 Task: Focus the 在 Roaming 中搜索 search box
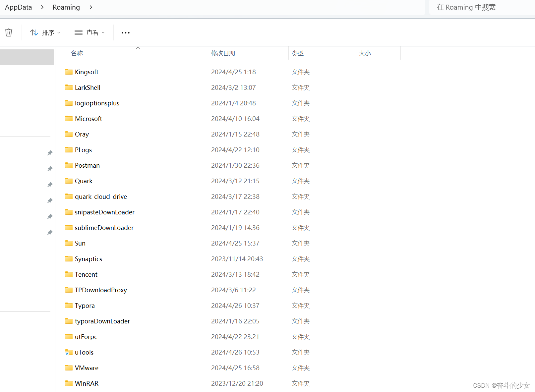click(482, 7)
